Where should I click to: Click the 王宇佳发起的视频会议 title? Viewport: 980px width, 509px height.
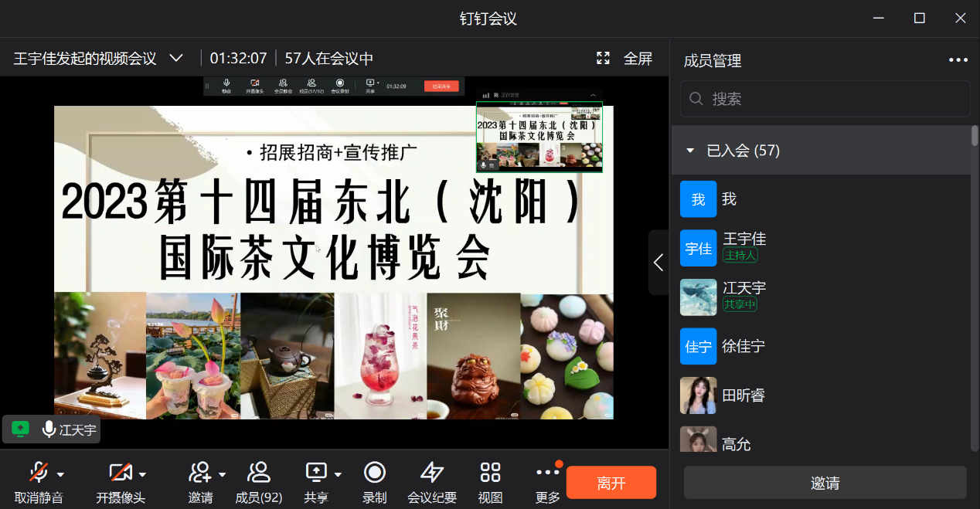[85, 58]
